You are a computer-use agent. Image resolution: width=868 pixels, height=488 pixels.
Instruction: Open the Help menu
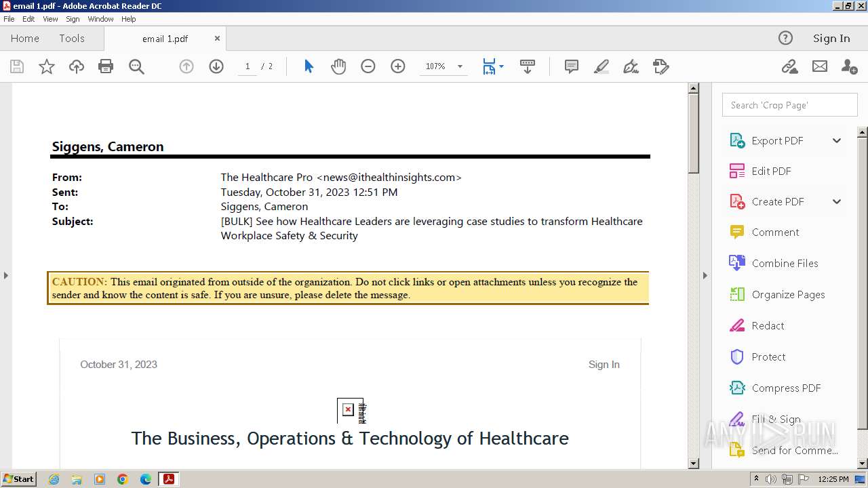pos(129,19)
